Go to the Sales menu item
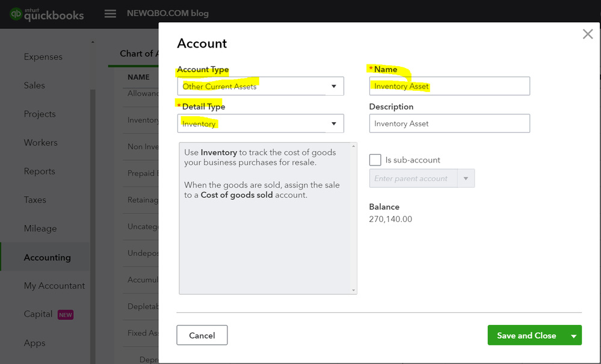The width and height of the screenshot is (601, 364). [x=34, y=85]
